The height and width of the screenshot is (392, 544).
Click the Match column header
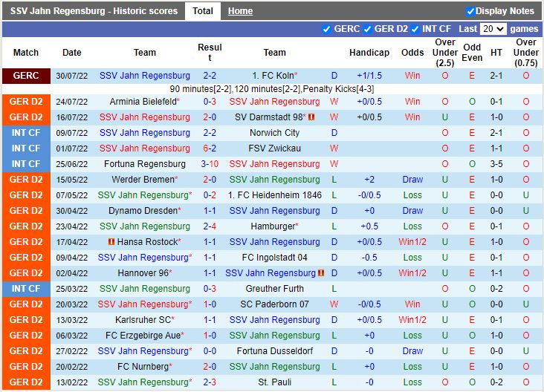26,53
